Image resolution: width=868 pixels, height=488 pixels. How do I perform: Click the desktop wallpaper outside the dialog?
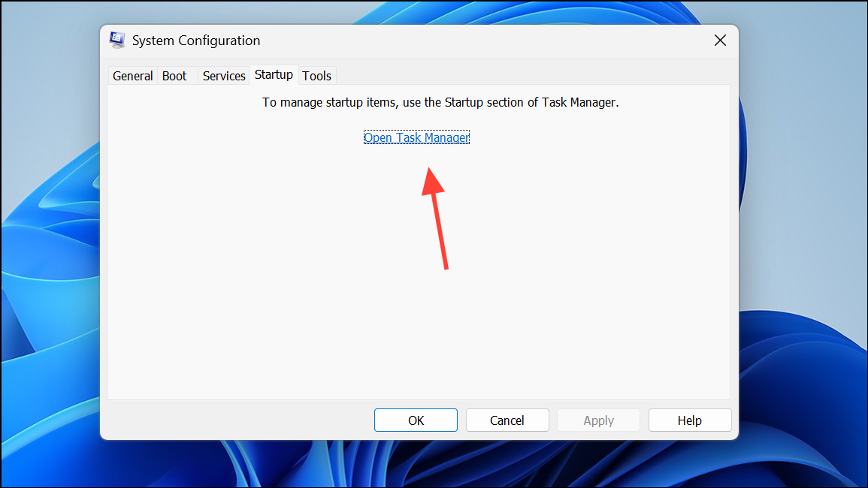(45, 244)
